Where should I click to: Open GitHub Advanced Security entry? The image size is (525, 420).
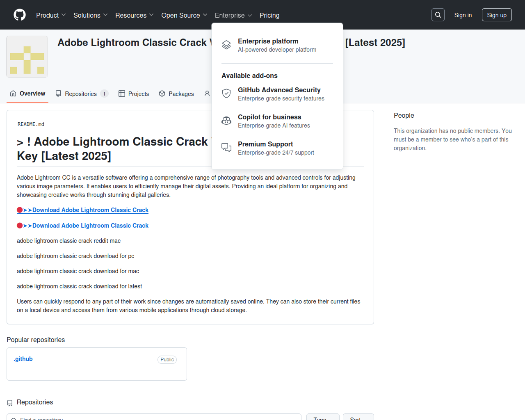tap(277, 94)
